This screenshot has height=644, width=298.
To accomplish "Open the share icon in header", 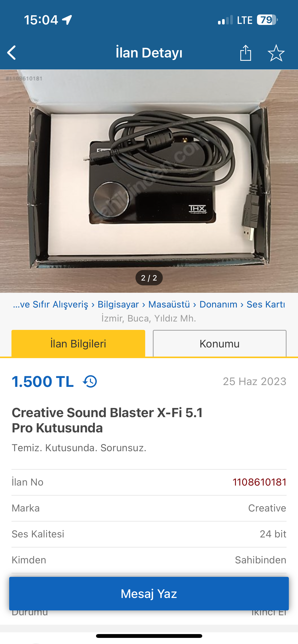I will pos(246,53).
